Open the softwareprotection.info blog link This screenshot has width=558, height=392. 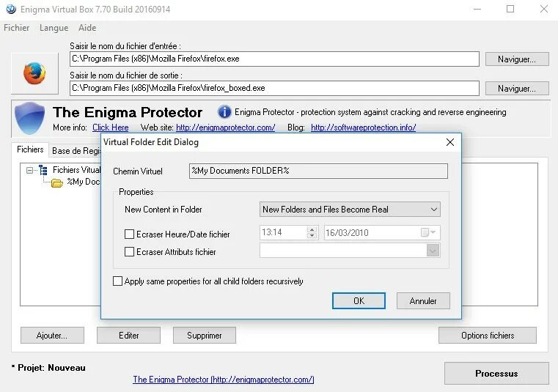tap(364, 127)
